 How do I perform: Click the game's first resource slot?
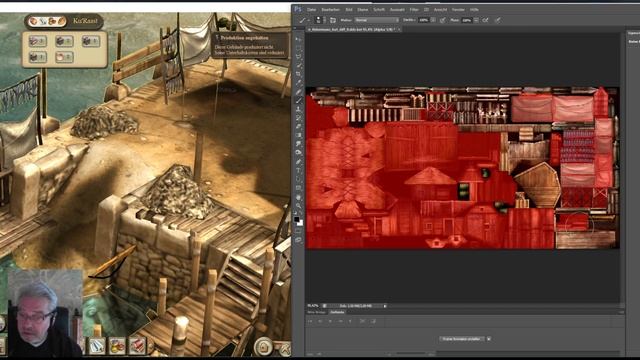[x=37, y=41]
